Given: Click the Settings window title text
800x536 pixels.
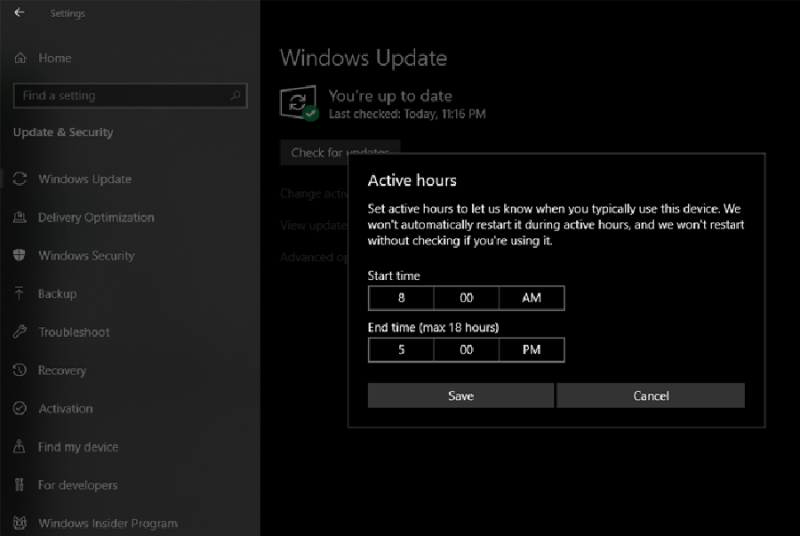Looking at the screenshot, I should tap(67, 13).
